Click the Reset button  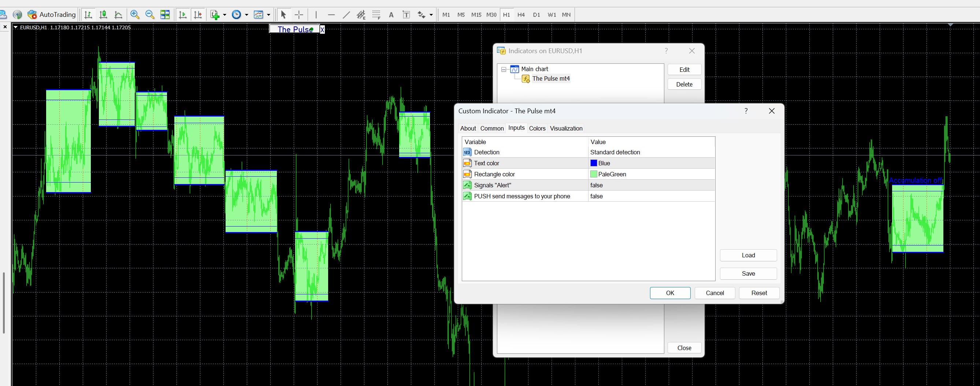[758, 293]
